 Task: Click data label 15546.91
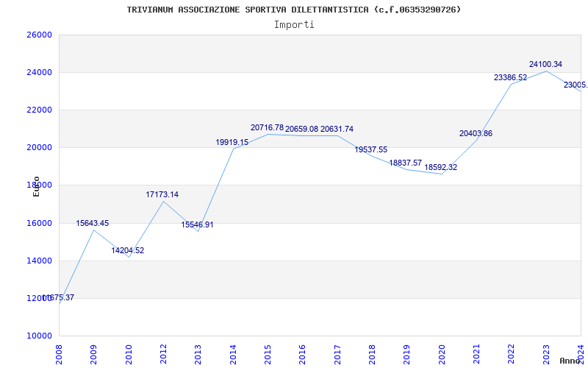click(x=197, y=225)
